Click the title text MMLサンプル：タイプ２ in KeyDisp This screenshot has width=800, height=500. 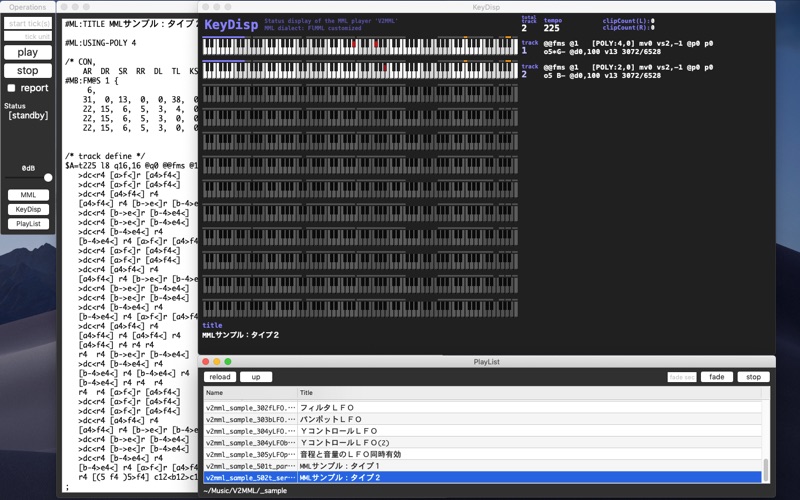click(240, 335)
